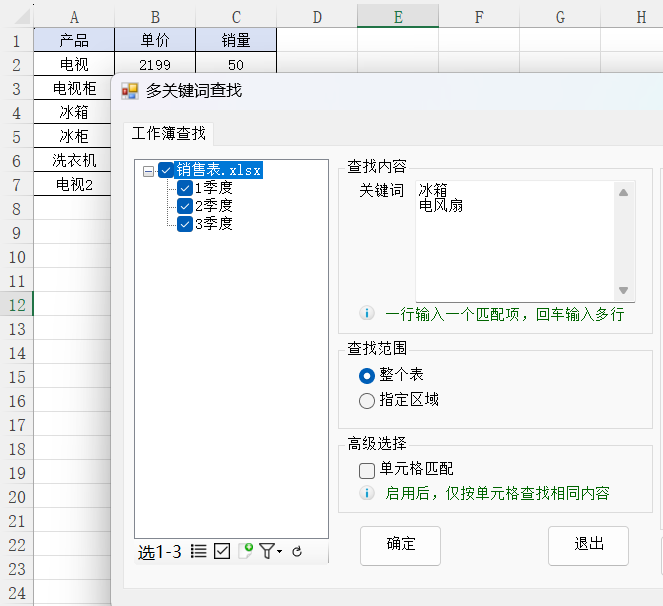Uncheck the 3季度 sheet checkbox
Image resolution: width=663 pixels, height=606 pixels.
(x=185, y=224)
